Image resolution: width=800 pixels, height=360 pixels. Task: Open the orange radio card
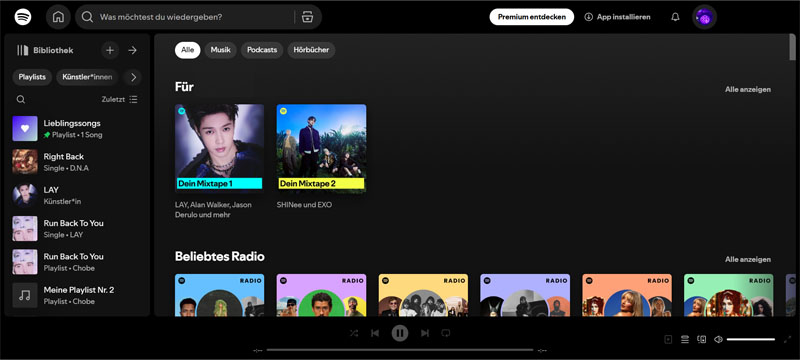pos(627,295)
